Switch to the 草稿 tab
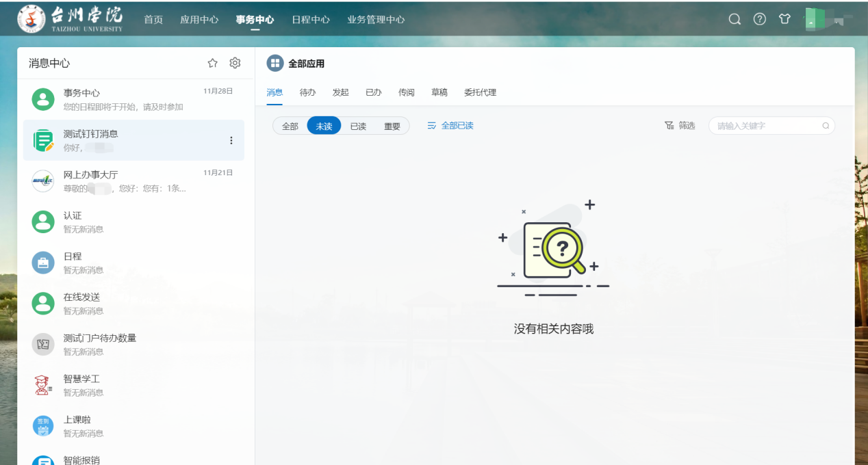 439,92
